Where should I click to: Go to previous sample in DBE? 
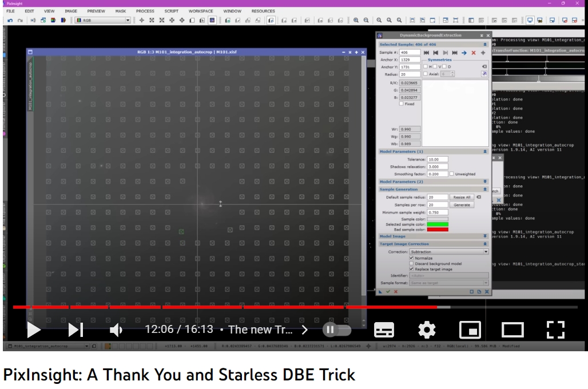pyautogui.click(x=436, y=53)
